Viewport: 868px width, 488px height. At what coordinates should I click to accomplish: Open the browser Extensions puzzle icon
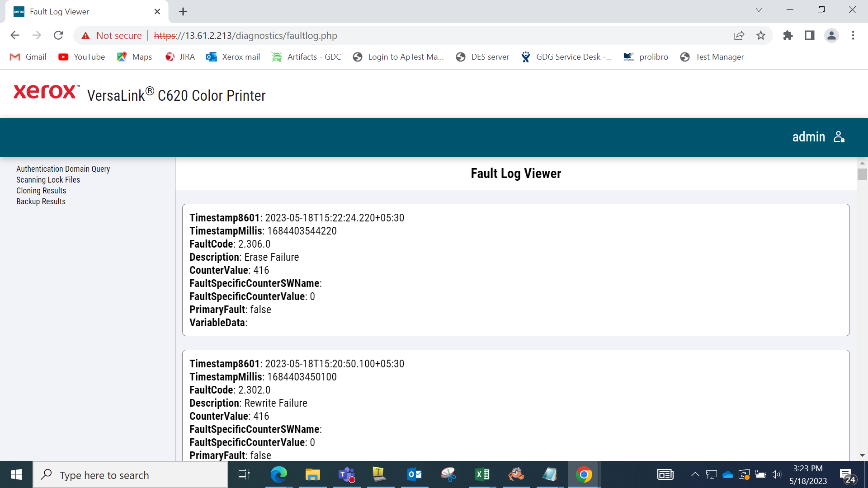(x=788, y=35)
